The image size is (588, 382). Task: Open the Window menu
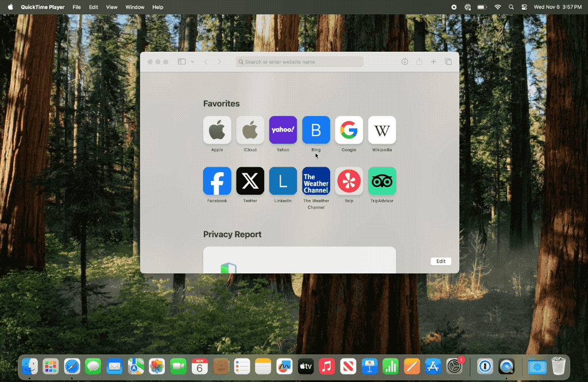(x=135, y=7)
